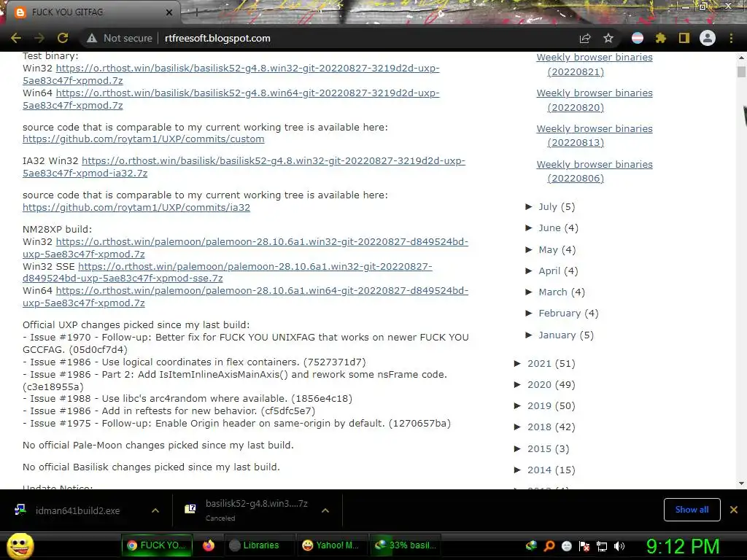Click the page scrollbar down arrow
Image resolution: width=747 pixels, height=560 pixels.
click(x=741, y=483)
